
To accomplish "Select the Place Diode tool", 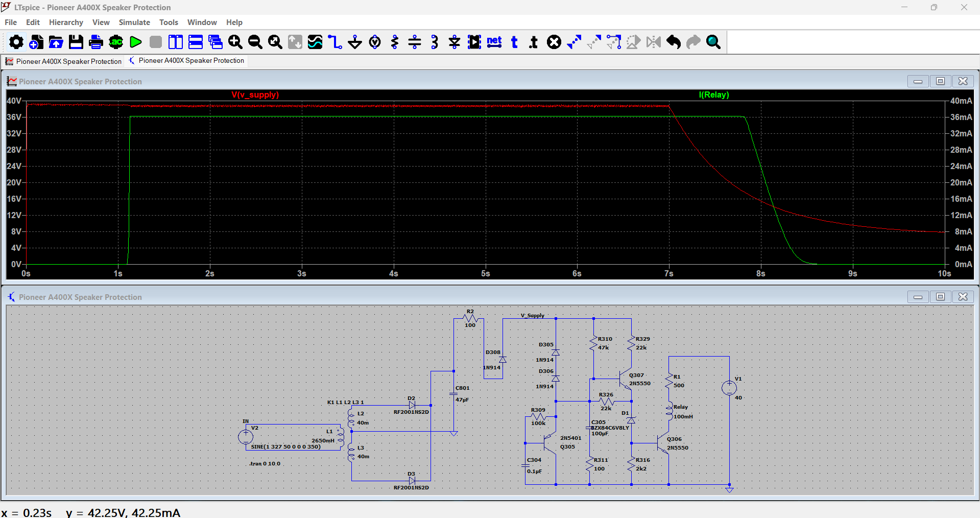I will [x=455, y=42].
